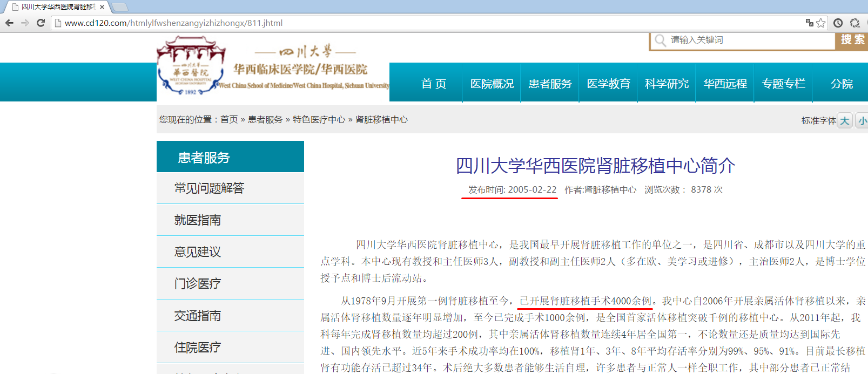Viewport: 868px width, 374px height.
Task: Click the magnifier icon in site search
Action: [x=660, y=40]
